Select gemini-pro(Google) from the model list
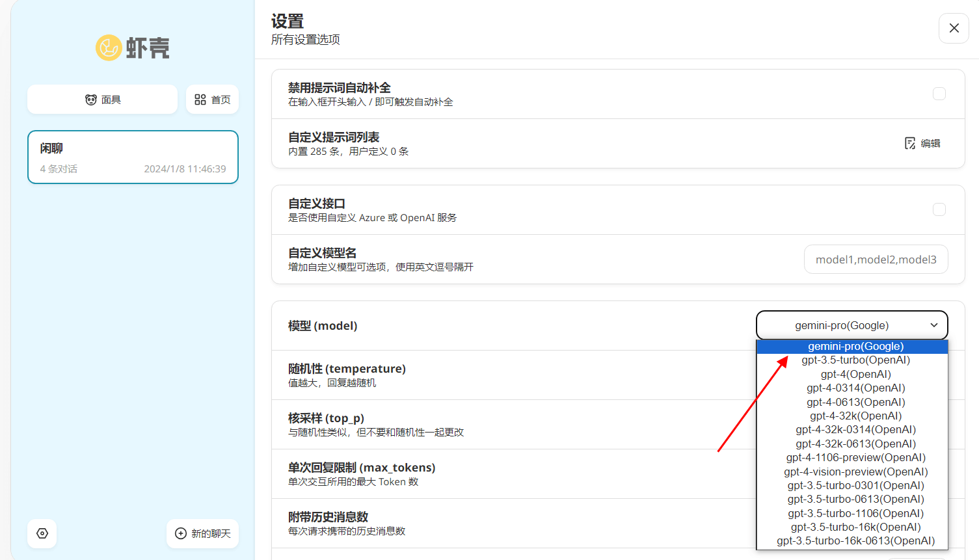Screen dimensions: 979x560 (855, 346)
